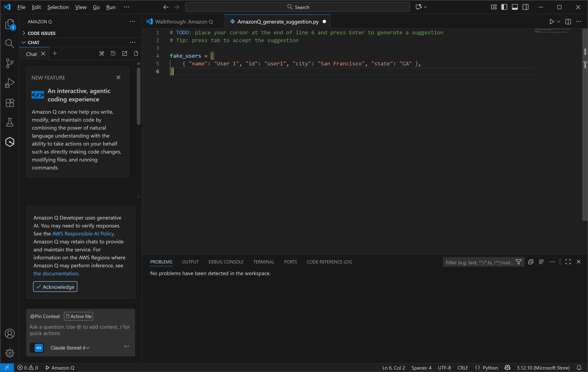This screenshot has width=588, height=372.
Task: Open the Manage gear icon
Action: [10, 353]
